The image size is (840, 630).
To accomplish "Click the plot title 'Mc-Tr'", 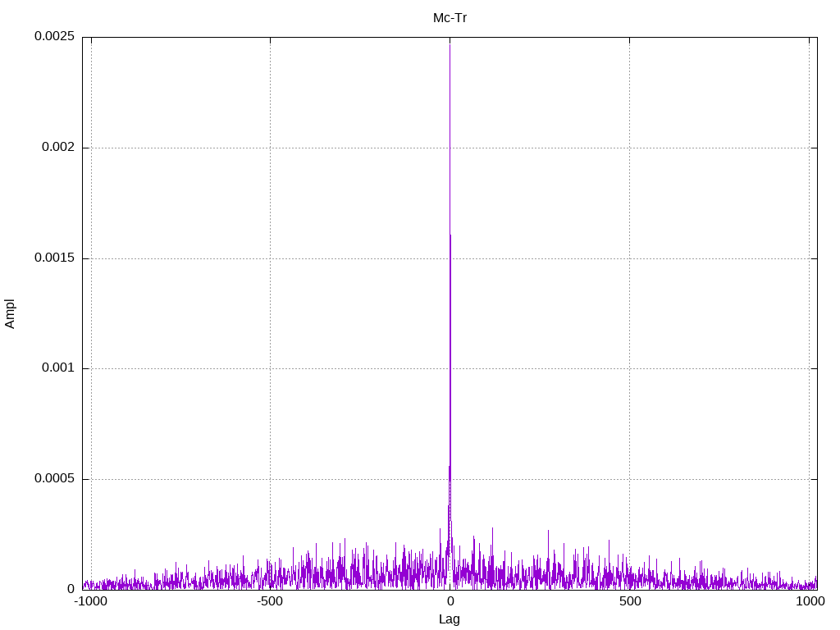I will click(450, 18).
